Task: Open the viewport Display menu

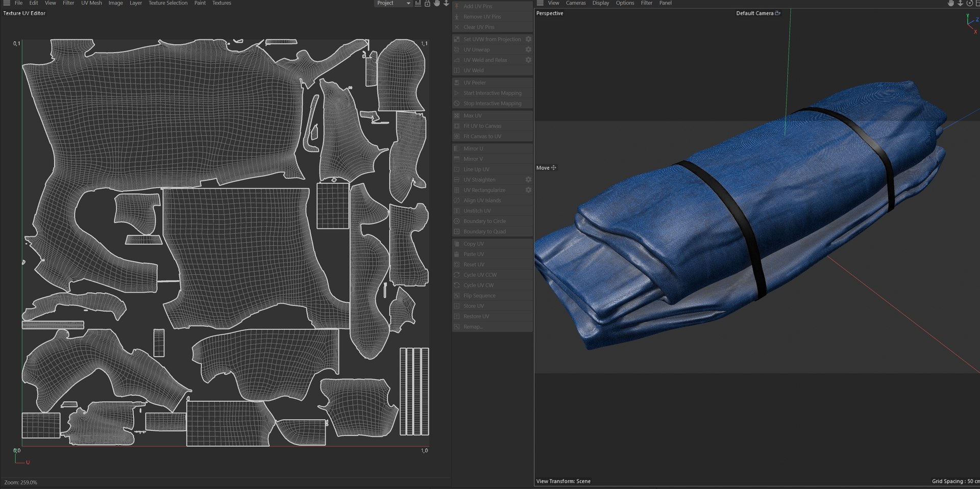Action: [x=601, y=3]
